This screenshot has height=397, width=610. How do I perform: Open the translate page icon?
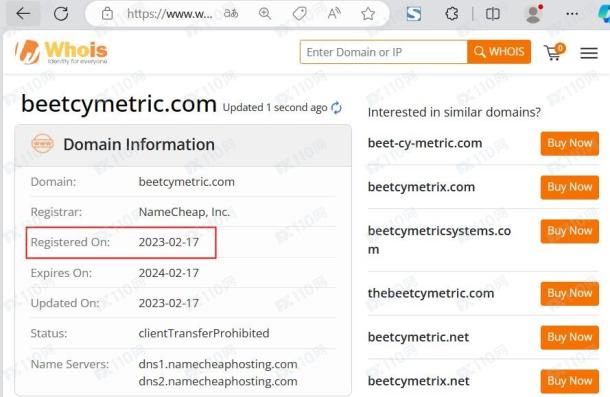(231, 14)
